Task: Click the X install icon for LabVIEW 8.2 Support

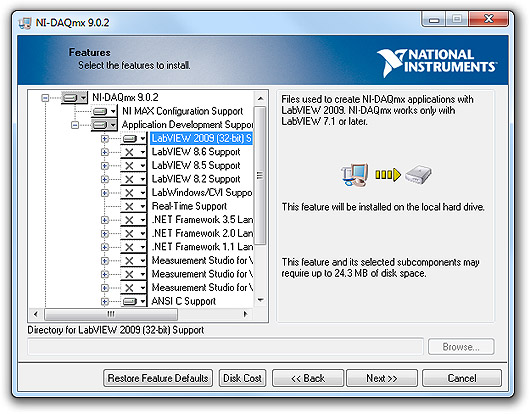Action: pyautogui.click(x=129, y=179)
